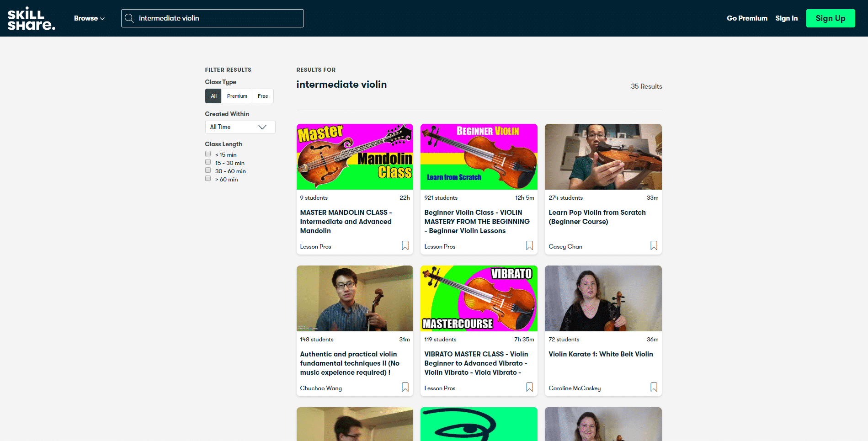Open the Sign In link
868x441 pixels.
click(x=786, y=18)
